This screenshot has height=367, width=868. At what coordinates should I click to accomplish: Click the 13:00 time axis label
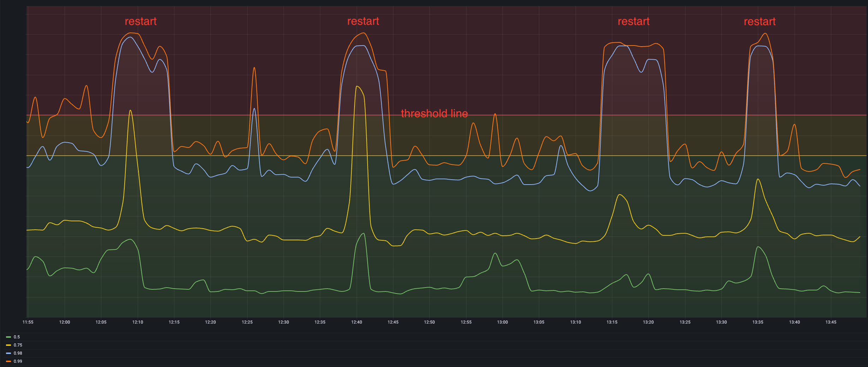(x=503, y=322)
